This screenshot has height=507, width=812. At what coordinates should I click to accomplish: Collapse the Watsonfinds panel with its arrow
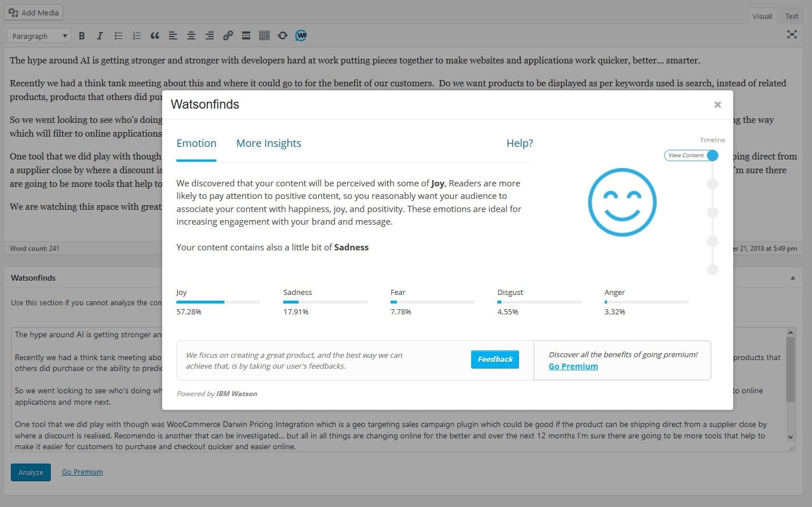[x=793, y=278]
